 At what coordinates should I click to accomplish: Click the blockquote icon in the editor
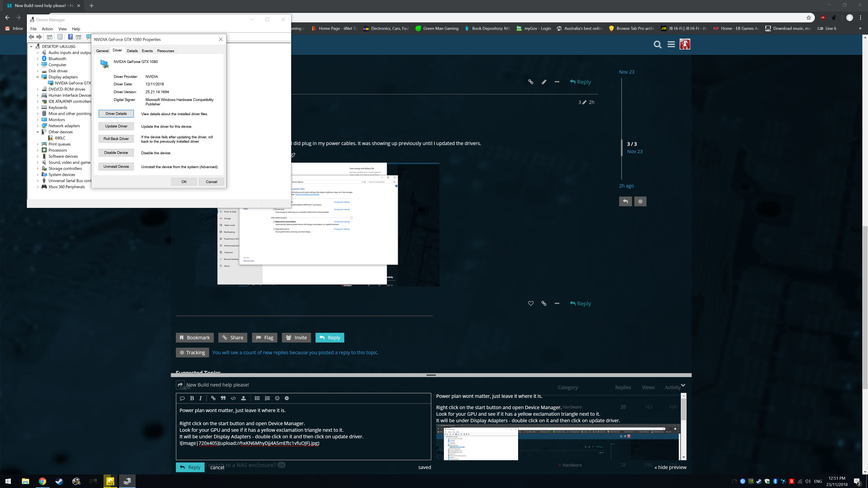coord(223,398)
